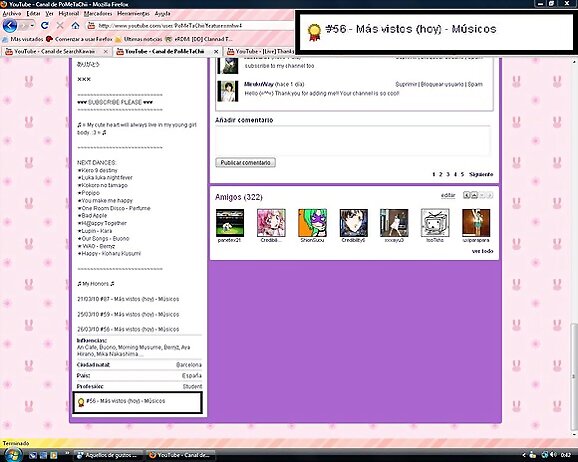Switch to the [Live] Thanks tab
The width and height of the screenshot is (578, 462).
pyautogui.click(x=261, y=51)
